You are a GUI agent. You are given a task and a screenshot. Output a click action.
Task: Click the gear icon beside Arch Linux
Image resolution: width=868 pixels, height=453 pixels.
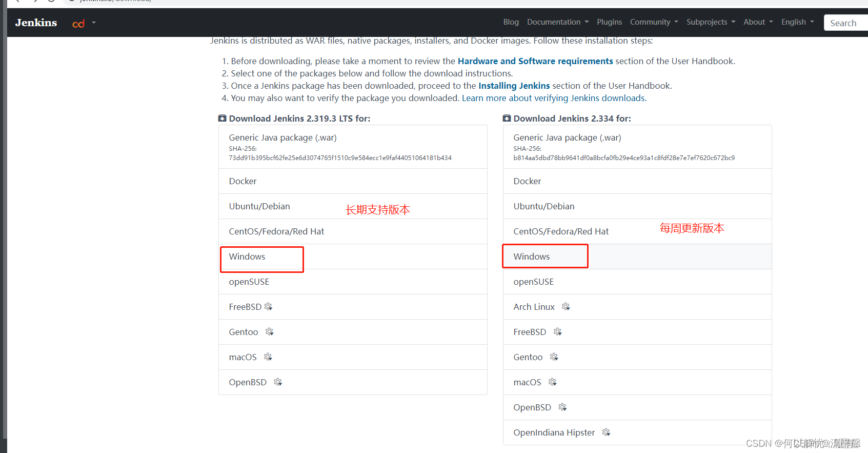566,307
